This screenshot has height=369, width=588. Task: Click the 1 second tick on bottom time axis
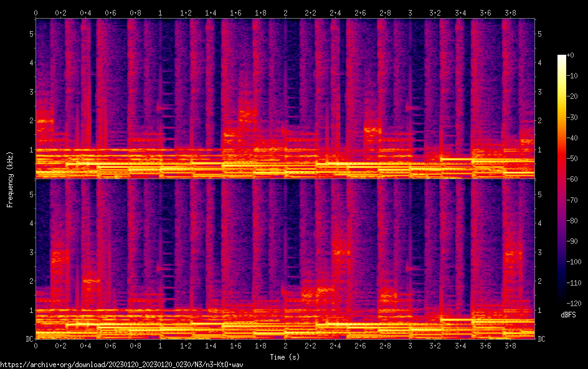(161, 345)
